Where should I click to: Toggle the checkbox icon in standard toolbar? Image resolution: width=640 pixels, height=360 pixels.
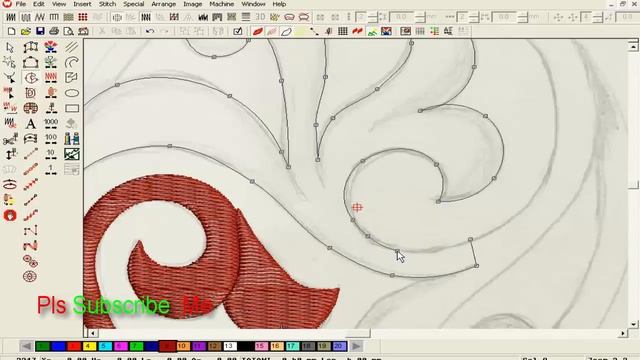[x=238, y=31]
